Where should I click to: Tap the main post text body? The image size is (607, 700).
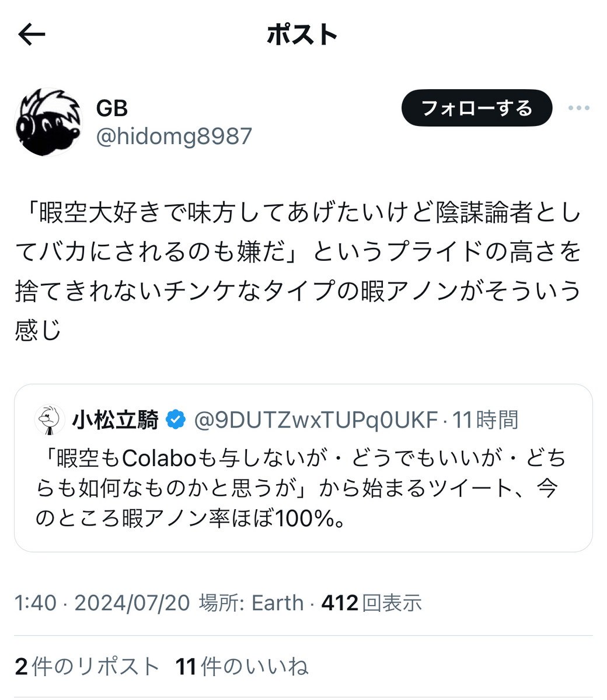coord(298,271)
